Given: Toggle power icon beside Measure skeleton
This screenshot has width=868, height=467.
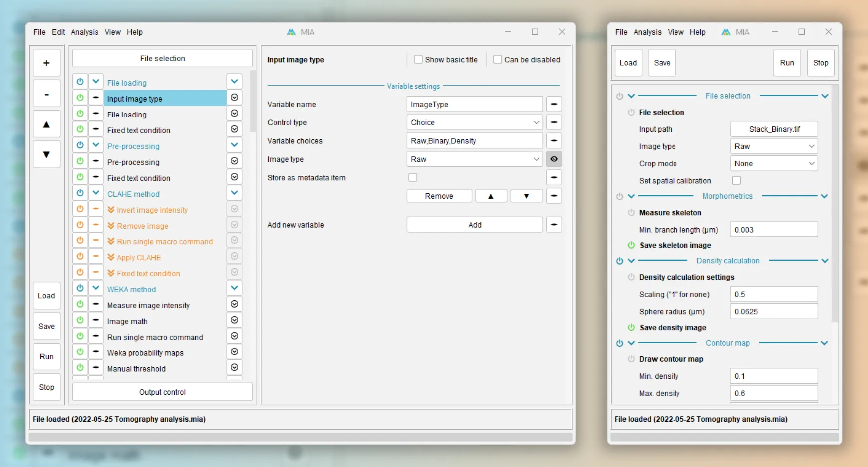Looking at the screenshot, I should 631,213.
